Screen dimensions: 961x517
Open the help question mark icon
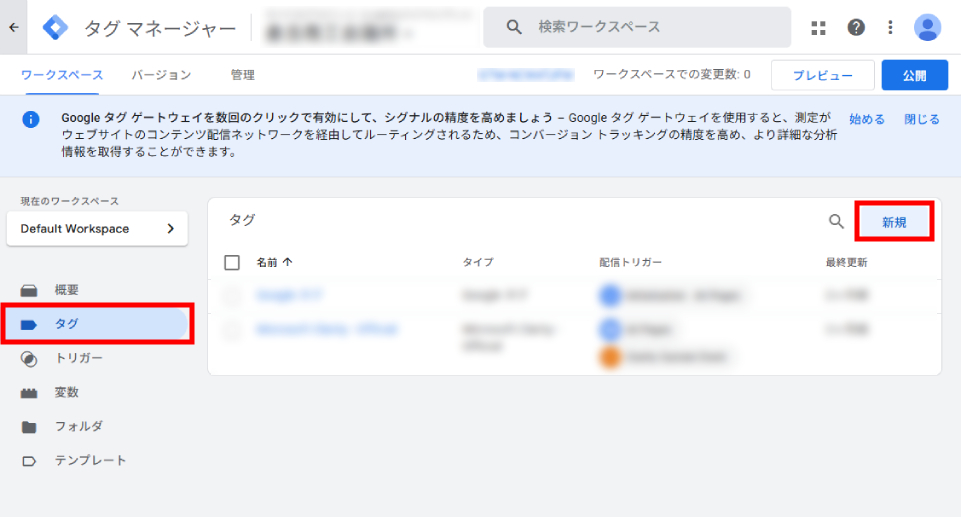[x=856, y=27]
